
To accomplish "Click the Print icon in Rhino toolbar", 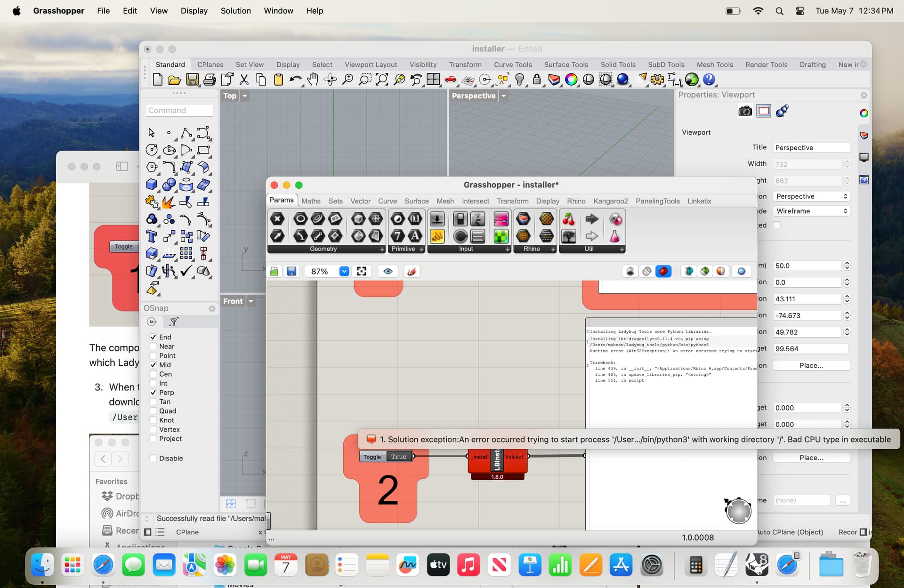I will [x=210, y=80].
